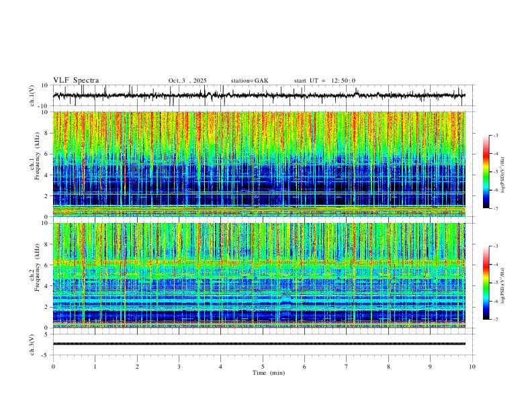Click the "8" kHz tick on ch.2 frequency axis
This screenshot has width=532, height=411.
click(46, 244)
